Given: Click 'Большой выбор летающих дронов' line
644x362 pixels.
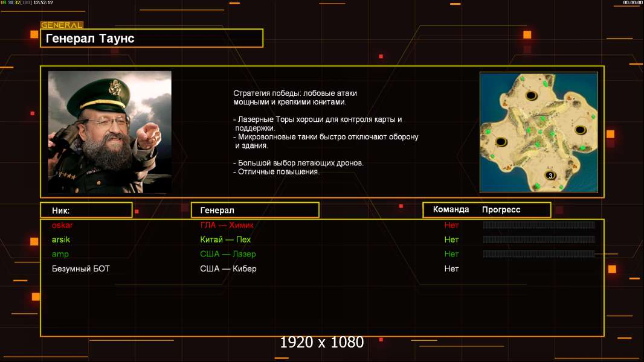Looking at the screenshot, I should [298, 163].
